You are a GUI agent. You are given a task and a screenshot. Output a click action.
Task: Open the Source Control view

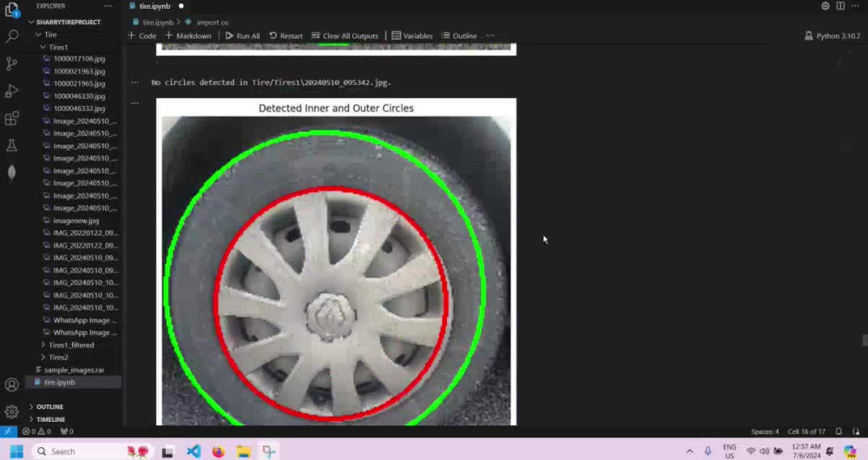[x=11, y=63]
